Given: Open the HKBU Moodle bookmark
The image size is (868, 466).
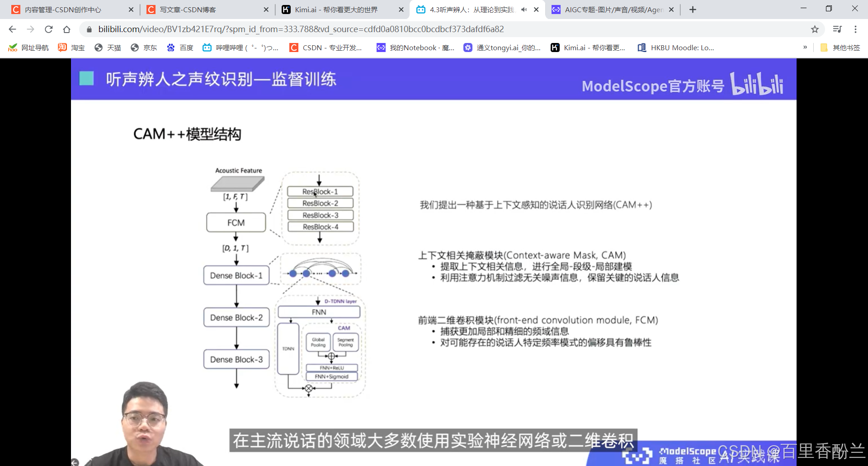Looking at the screenshot, I should (676, 48).
